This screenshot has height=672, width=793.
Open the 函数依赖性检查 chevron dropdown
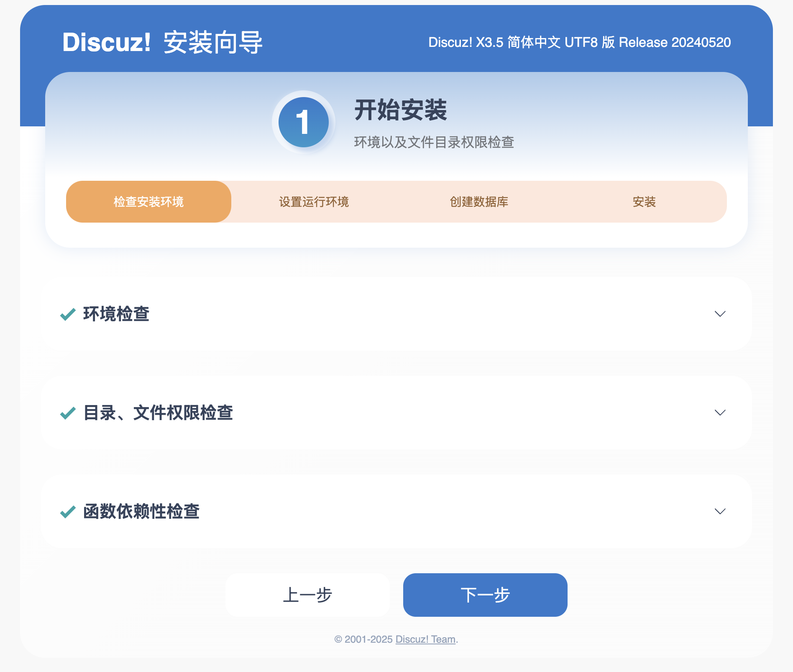click(720, 511)
